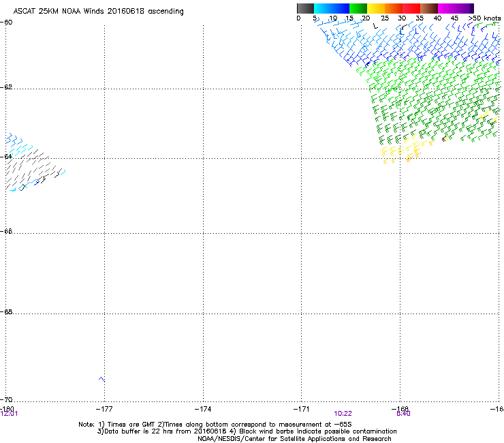The height and width of the screenshot is (443, 504).
Task: Click the purple '10:22' swath time label
Action: point(343,414)
